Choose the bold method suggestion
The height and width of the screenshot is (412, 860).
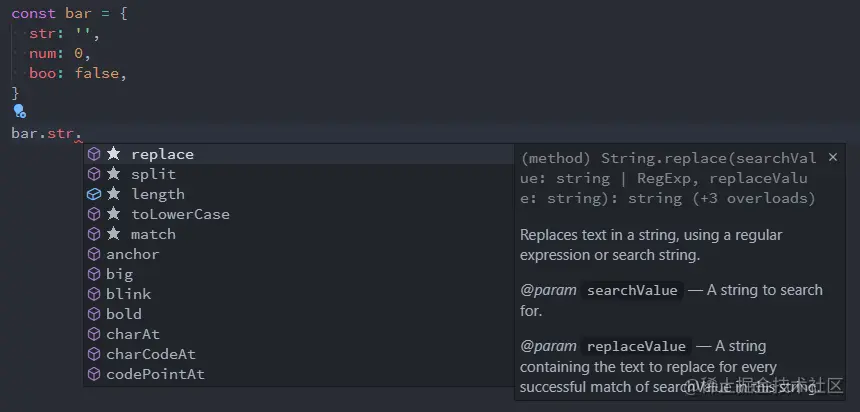(124, 314)
